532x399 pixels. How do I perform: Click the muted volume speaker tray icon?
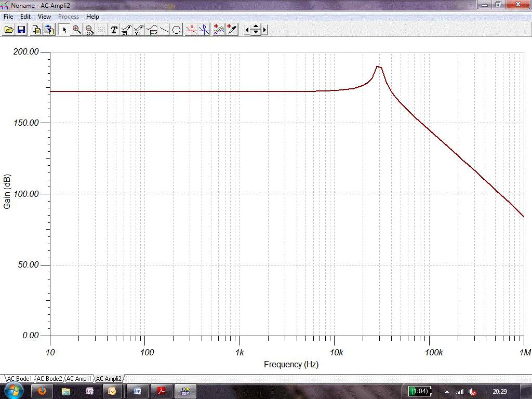click(472, 392)
